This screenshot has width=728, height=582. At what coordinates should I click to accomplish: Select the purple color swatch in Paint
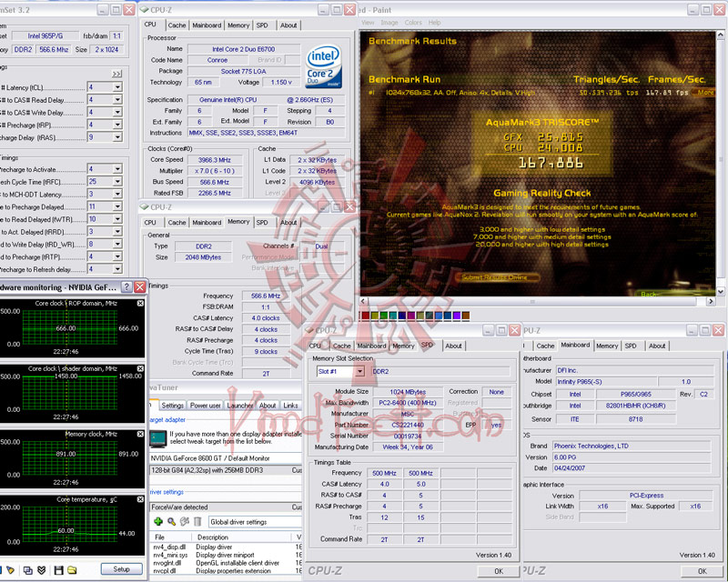coord(457,316)
